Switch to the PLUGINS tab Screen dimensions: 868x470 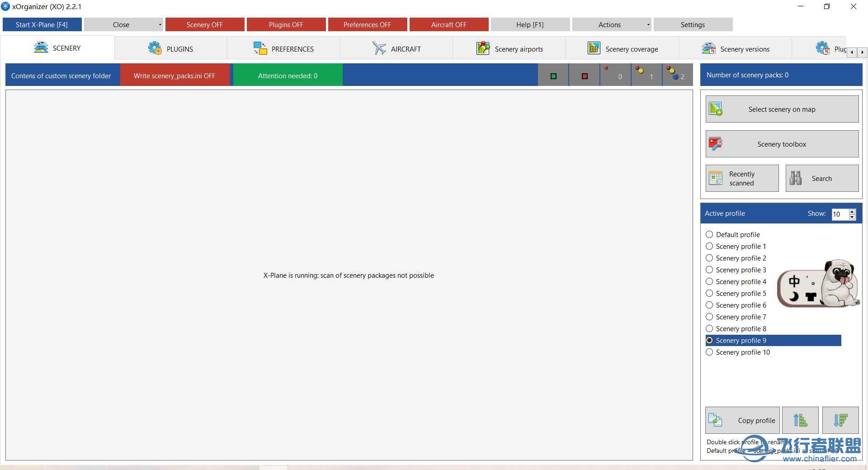tap(170, 48)
